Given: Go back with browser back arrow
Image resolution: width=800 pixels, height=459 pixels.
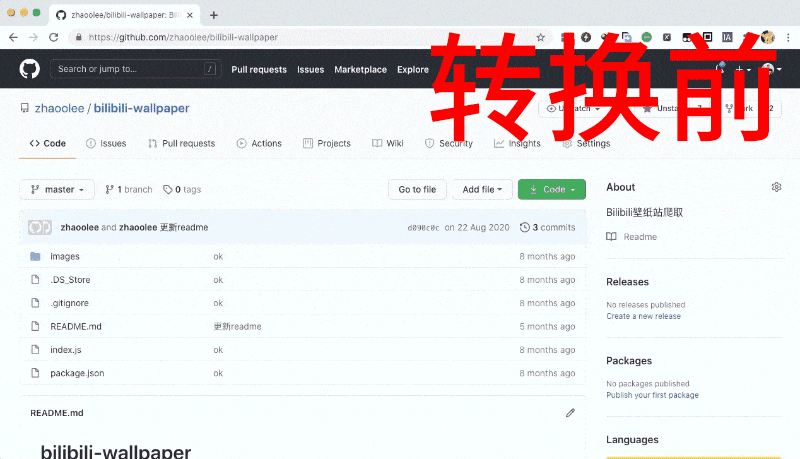Looking at the screenshot, I should 13,37.
